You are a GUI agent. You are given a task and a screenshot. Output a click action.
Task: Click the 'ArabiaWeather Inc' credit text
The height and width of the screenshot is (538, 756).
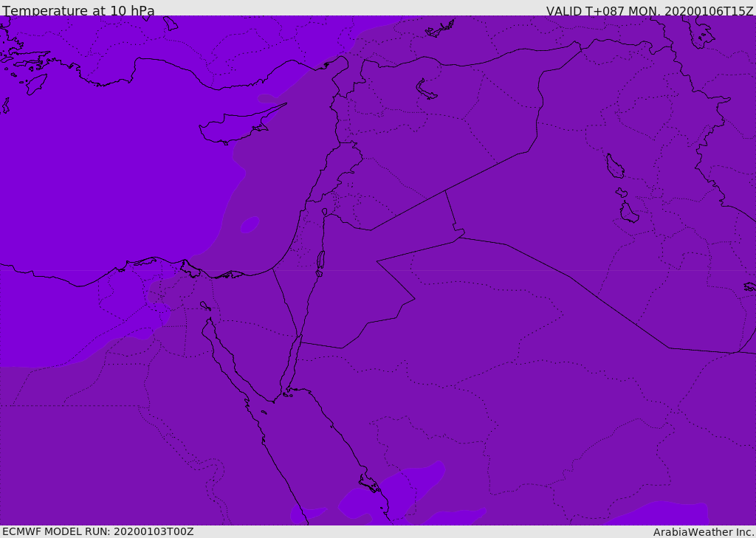coord(704,532)
